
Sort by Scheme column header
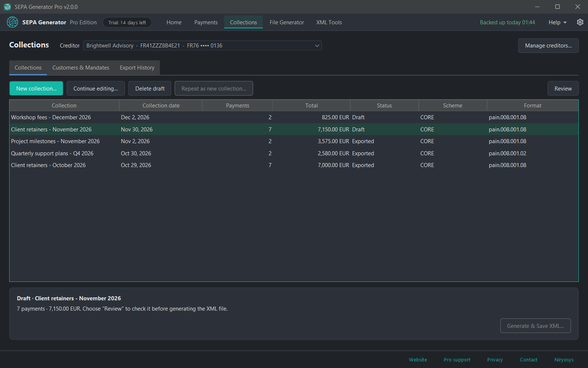(453, 106)
